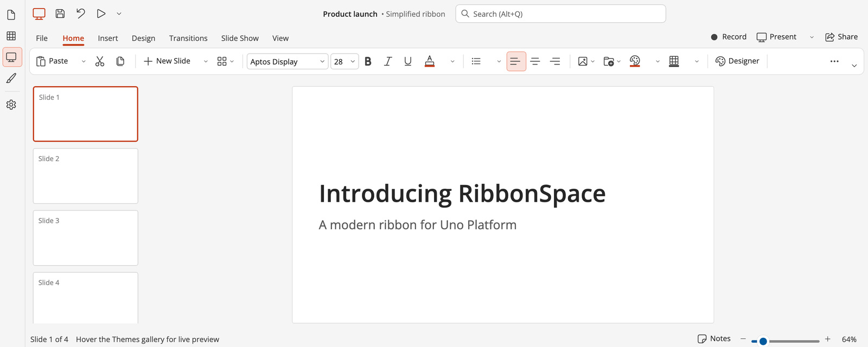
Task: Click the Record button
Action: (x=729, y=37)
